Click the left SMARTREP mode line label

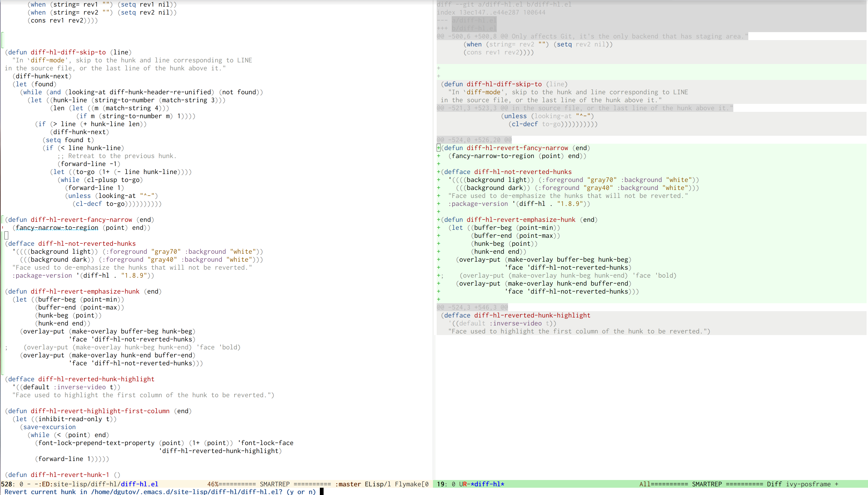tap(275, 484)
